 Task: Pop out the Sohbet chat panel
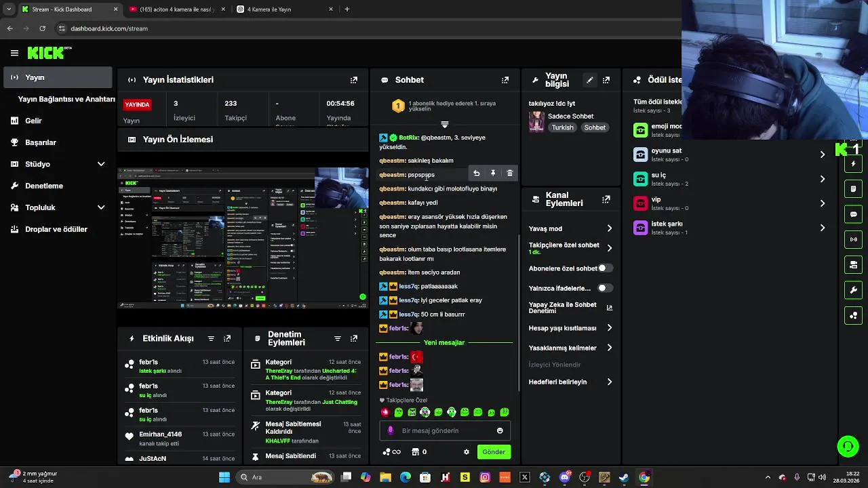pos(505,80)
